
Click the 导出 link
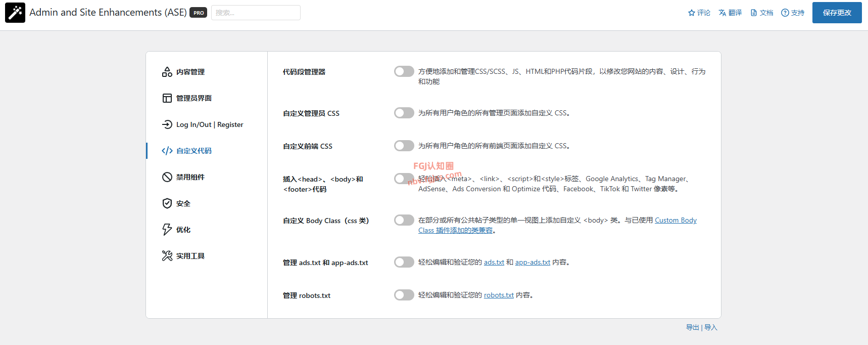692,327
